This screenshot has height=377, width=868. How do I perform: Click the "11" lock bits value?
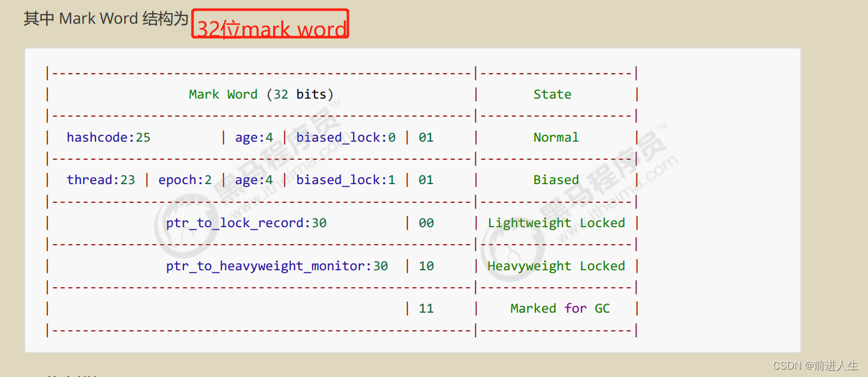click(x=426, y=309)
